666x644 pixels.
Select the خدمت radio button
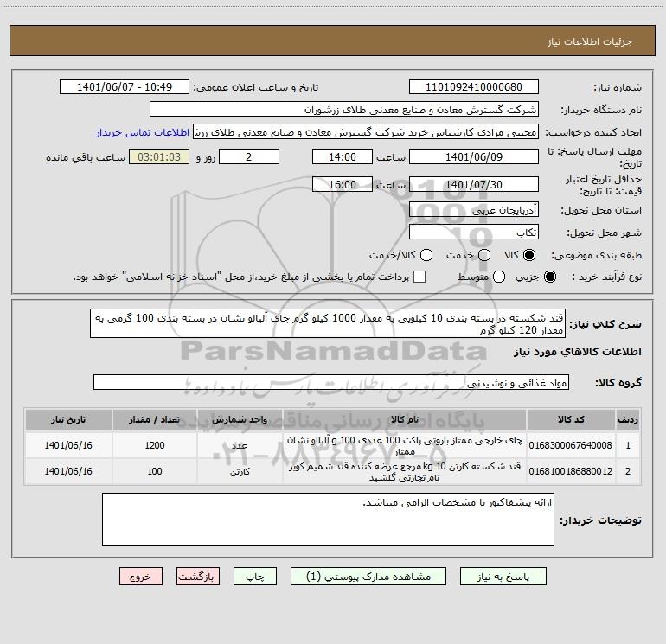[x=484, y=255]
